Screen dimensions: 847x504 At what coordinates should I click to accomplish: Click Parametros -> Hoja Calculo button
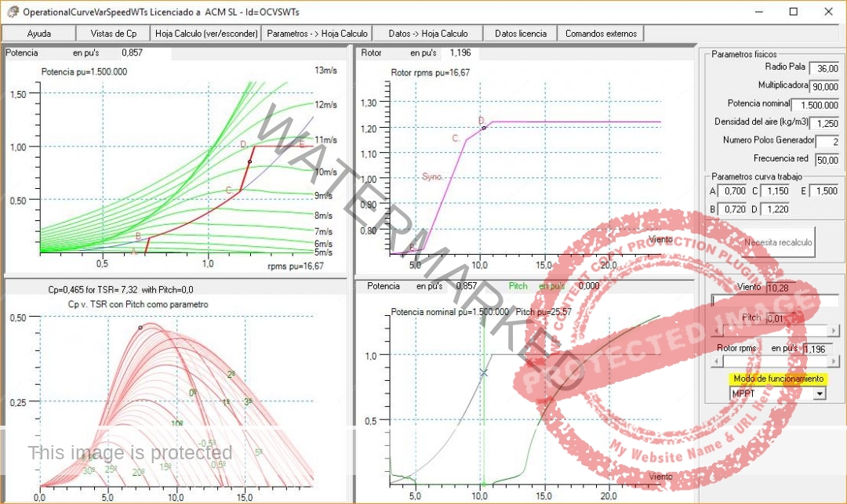pyautogui.click(x=316, y=34)
